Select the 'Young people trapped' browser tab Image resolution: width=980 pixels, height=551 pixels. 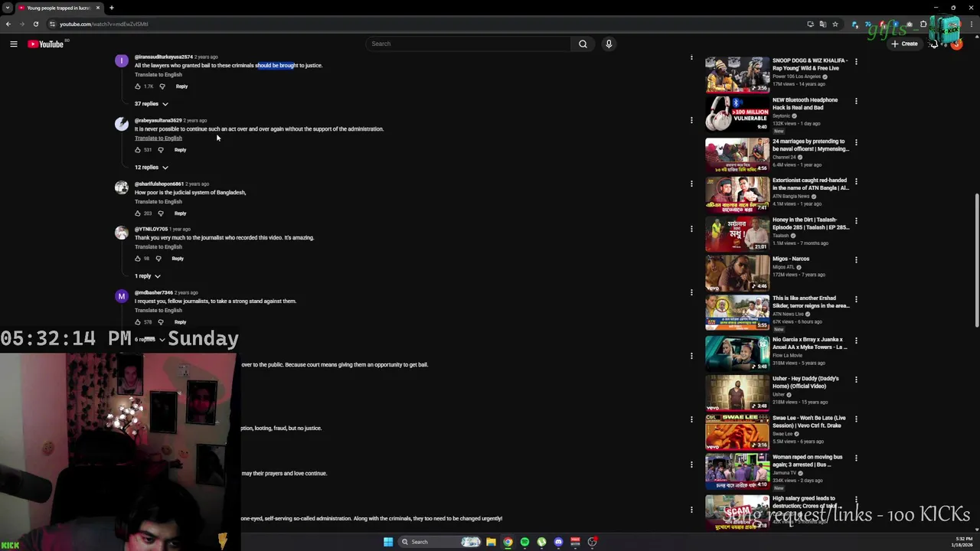coord(58,8)
